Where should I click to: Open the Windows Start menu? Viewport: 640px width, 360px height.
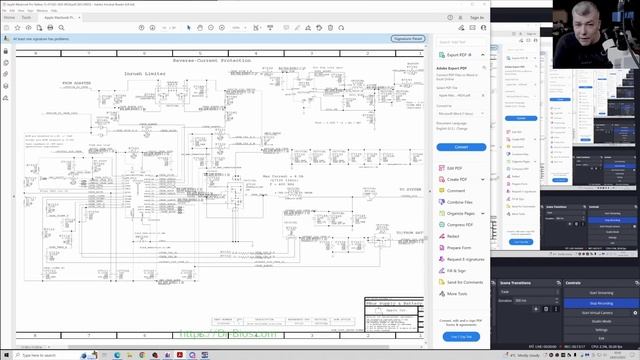6,356
